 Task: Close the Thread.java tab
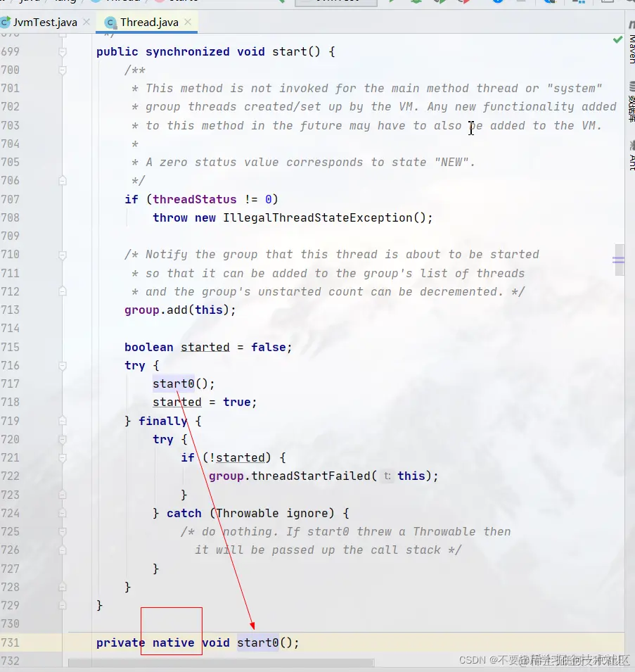tap(188, 22)
